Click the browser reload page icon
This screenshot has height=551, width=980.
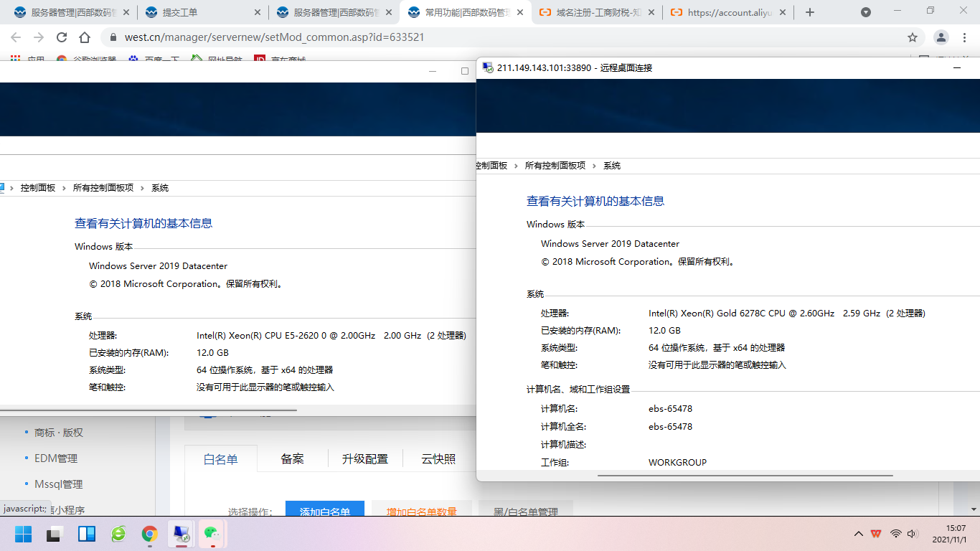tap(62, 37)
